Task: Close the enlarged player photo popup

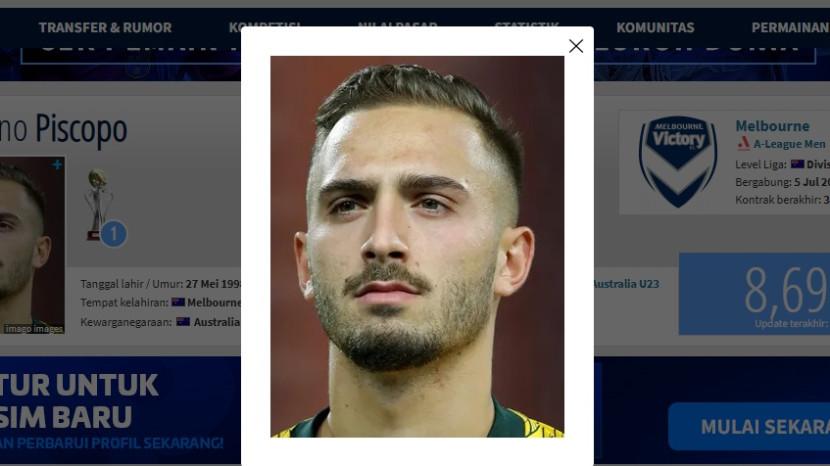Action: [x=576, y=46]
